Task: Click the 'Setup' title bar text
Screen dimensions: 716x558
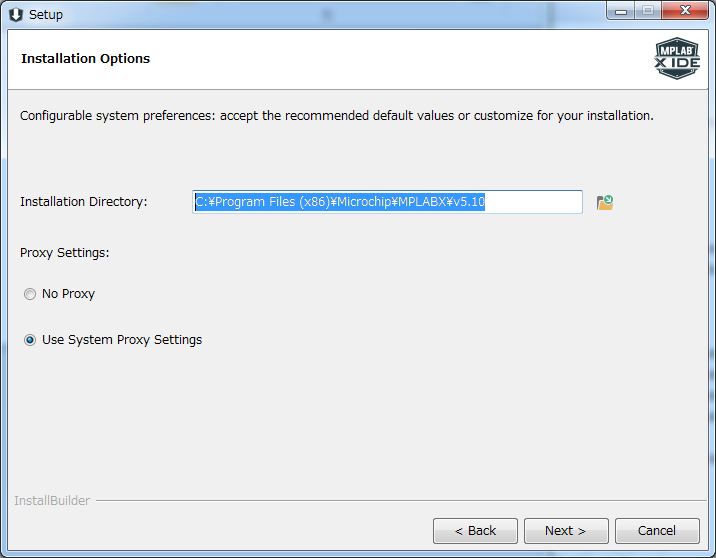Action: tap(46, 15)
